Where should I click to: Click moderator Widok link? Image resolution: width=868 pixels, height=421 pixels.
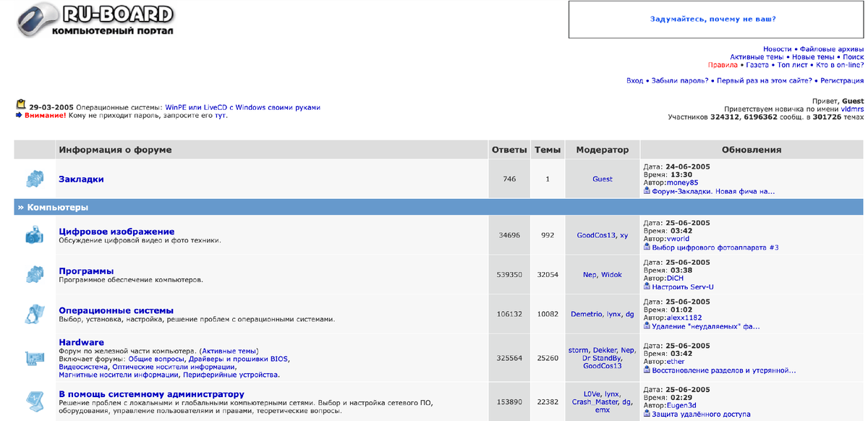(x=612, y=275)
